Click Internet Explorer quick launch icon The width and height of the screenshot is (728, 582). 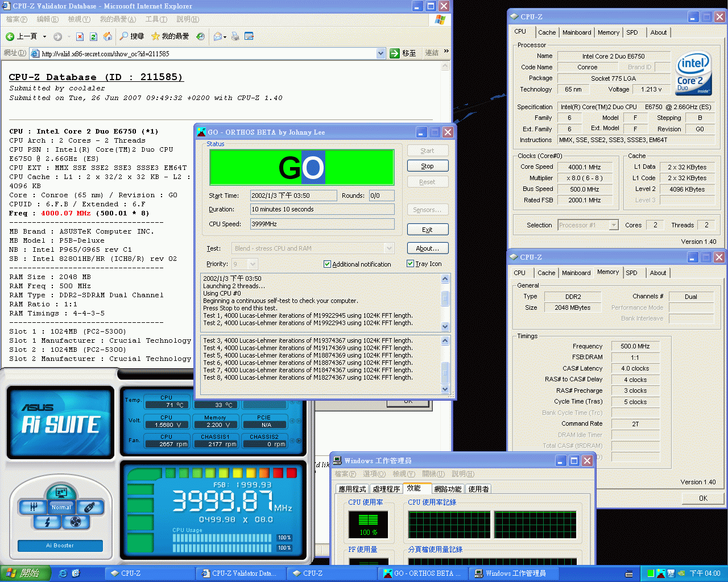click(x=63, y=573)
